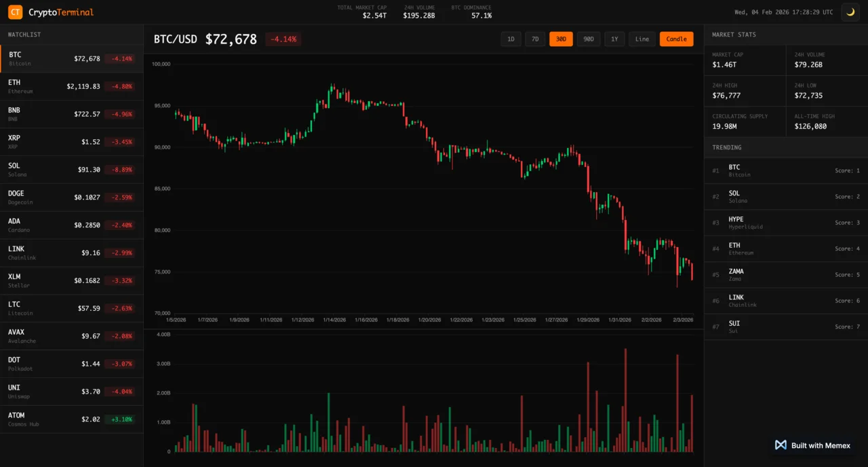
Task: Switch to Line chart type
Action: [642, 39]
